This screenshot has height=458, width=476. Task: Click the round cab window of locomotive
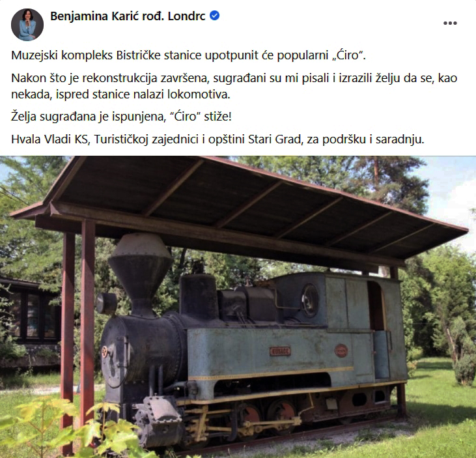(x=310, y=300)
